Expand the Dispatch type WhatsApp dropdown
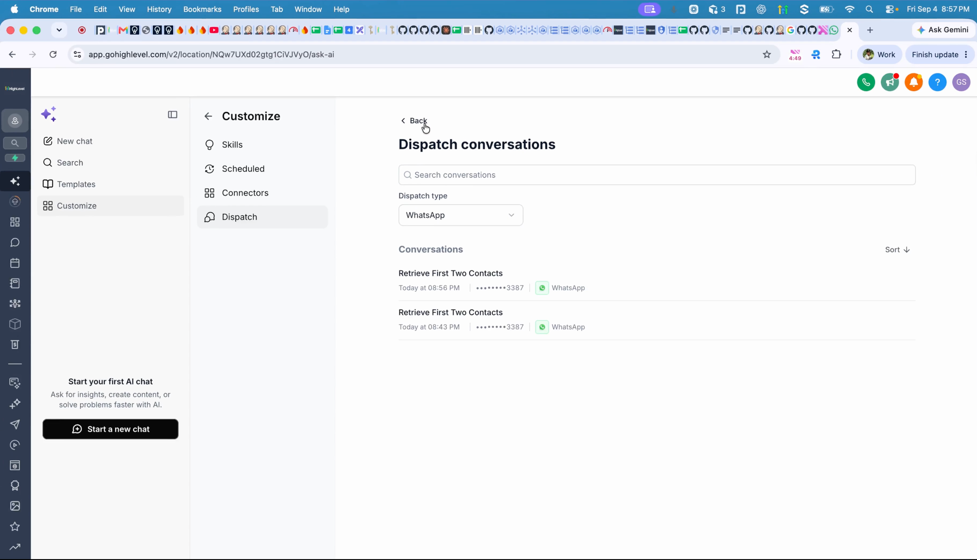 (x=460, y=215)
